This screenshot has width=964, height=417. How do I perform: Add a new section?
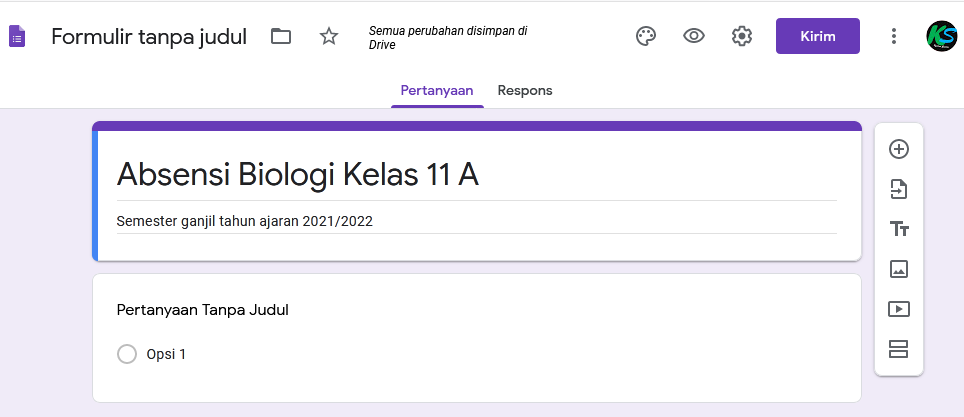click(x=899, y=349)
